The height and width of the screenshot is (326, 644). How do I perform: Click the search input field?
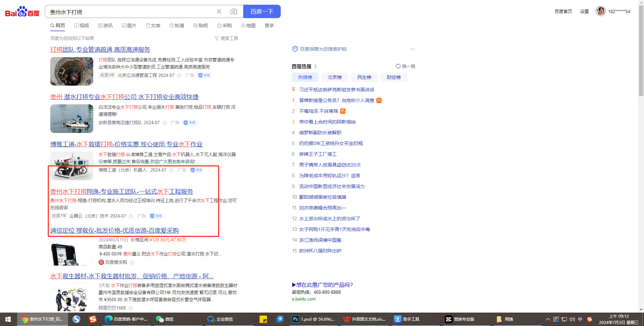[131, 12]
